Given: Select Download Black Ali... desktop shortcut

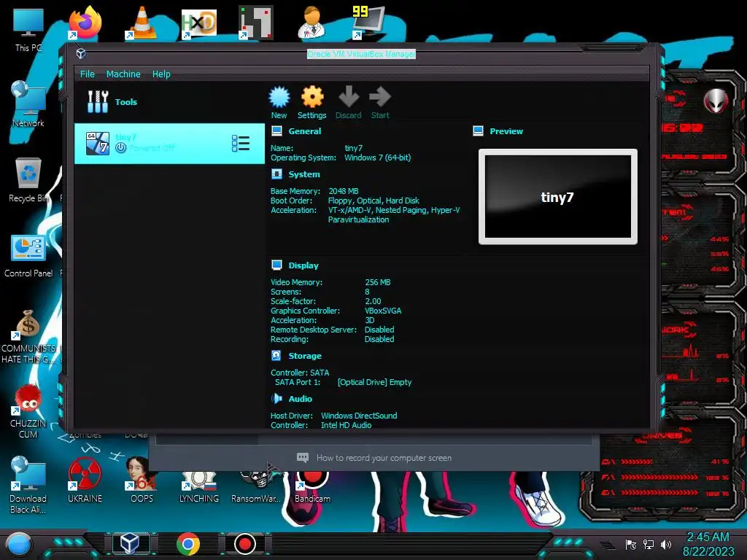Looking at the screenshot, I should tap(28, 485).
